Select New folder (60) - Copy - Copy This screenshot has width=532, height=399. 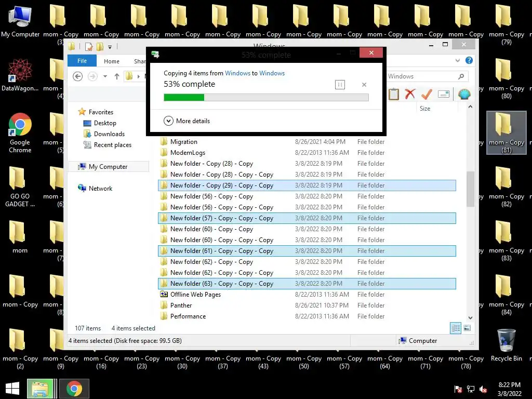(x=307, y=229)
